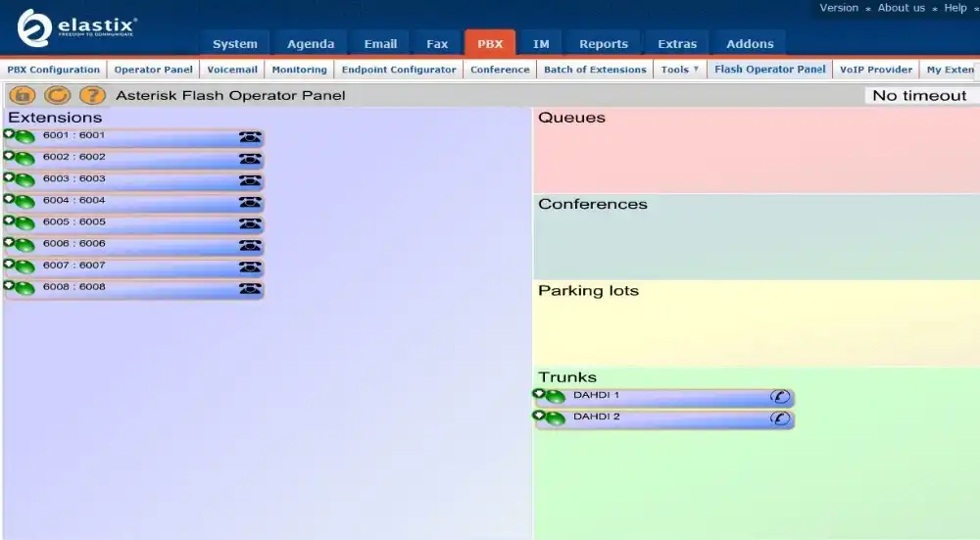
Task: Expand the small arrow on extension 6003
Action: 9,177
